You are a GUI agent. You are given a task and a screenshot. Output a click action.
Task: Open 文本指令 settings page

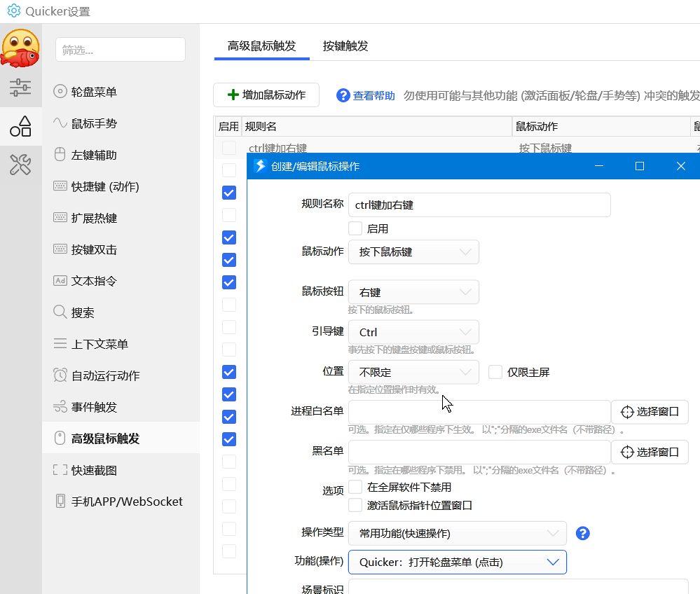coord(121,281)
